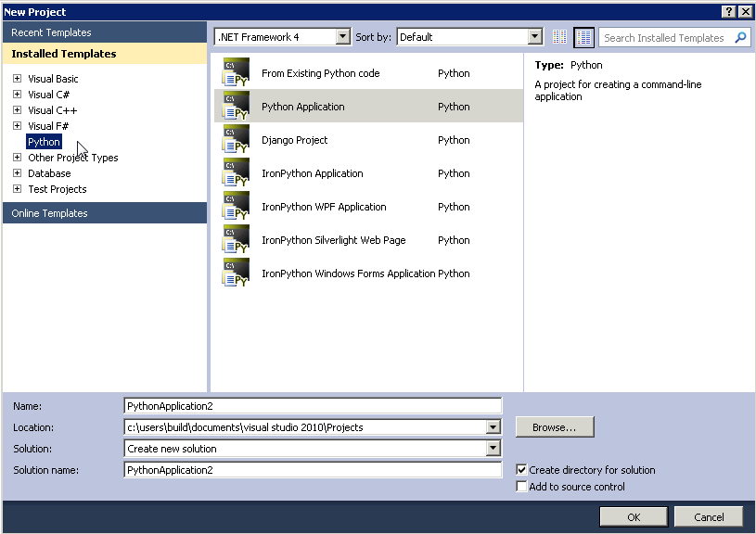Click the OK button

pyautogui.click(x=634, y=517)
